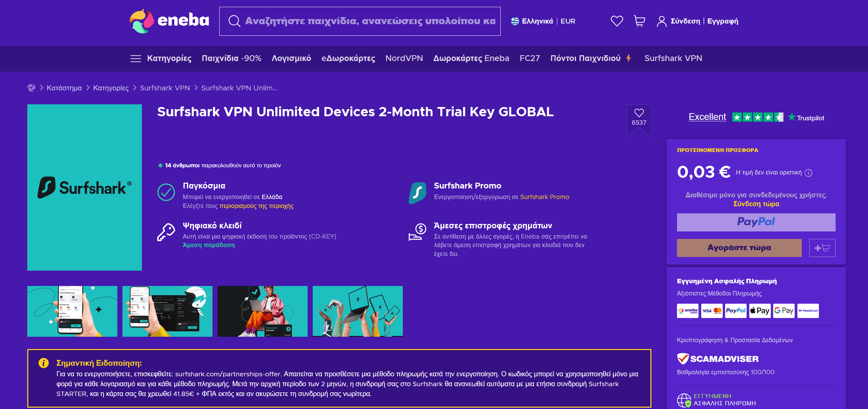The width and height of the screenshot is (868, 409).
Task: Click the important notice info icon
Action: (44, 363)
